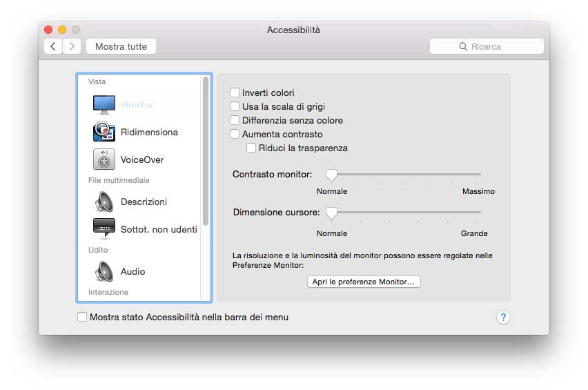588x390 pixels.
Task: Check Mostra stato Accessibilità nella barra dei menu
Action: [x=82, y=318]
